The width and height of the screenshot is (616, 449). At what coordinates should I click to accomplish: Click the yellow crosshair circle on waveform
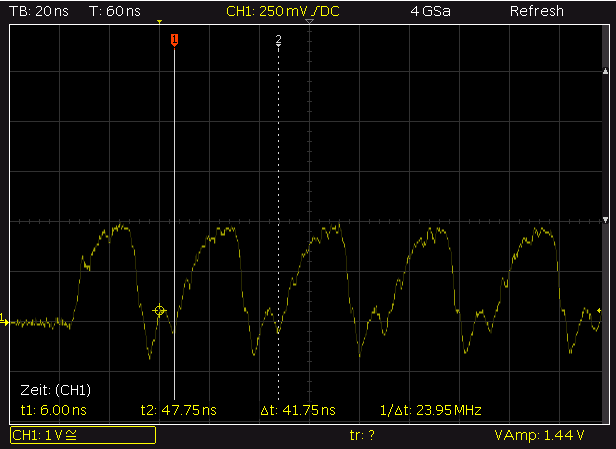coord(159,311)
